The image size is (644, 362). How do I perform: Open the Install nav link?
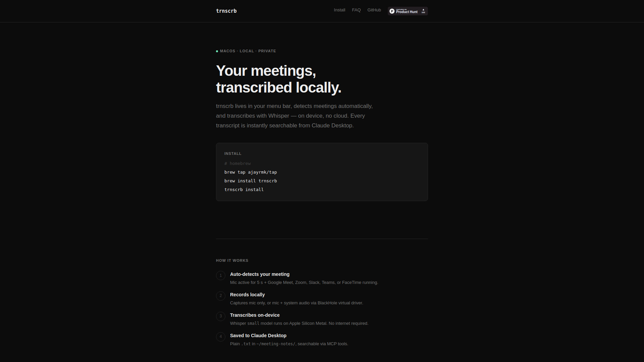(339, 10)
